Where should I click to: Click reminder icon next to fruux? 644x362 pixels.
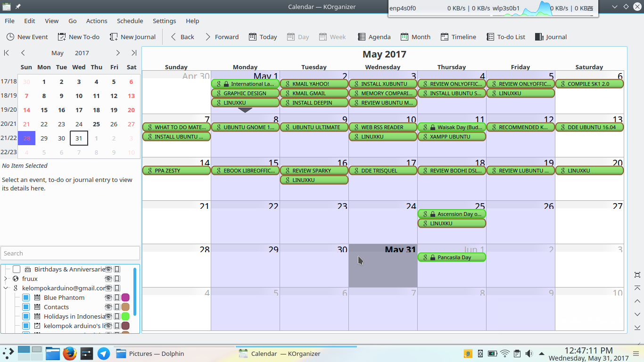(x=117, y=279)
